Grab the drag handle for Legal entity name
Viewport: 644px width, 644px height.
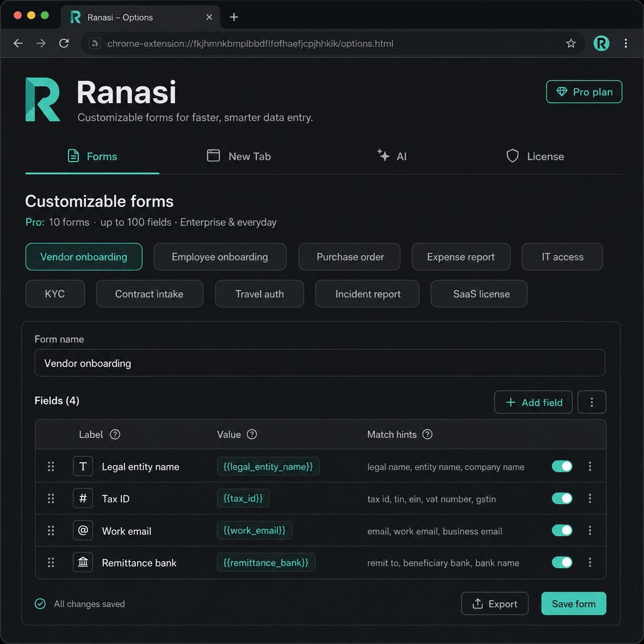pos(51,466)
